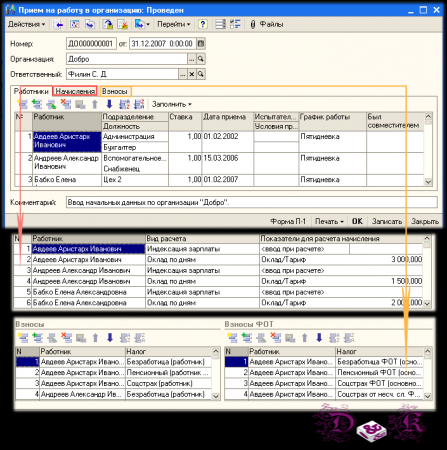Viewport: 447px width, 450px height.
Task: Click magnifier icon beside Организация field
Action: click(201, 59)
